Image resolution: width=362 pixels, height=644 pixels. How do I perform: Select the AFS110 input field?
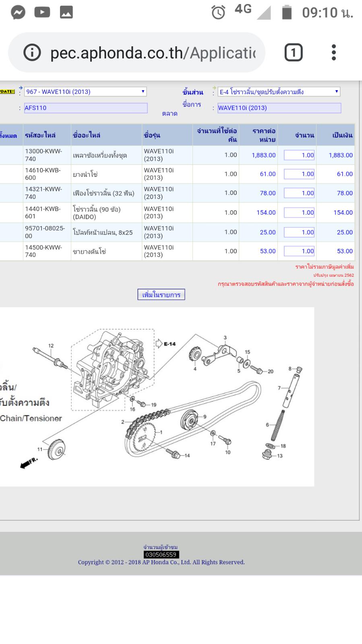(86, 108)
